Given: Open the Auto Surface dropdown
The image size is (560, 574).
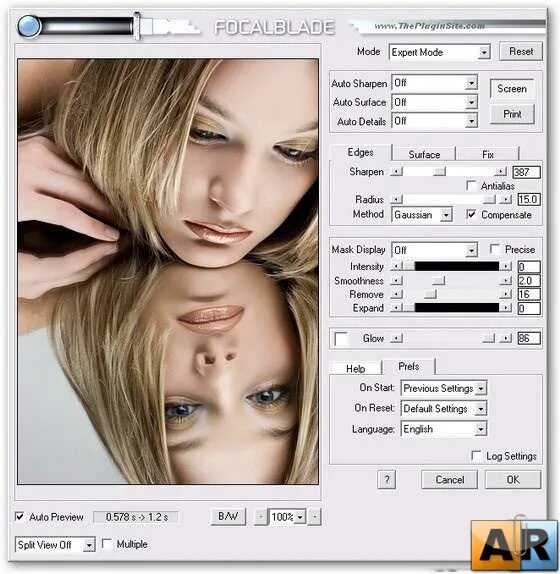Looking at the screenshot, I should coord(434,102).
